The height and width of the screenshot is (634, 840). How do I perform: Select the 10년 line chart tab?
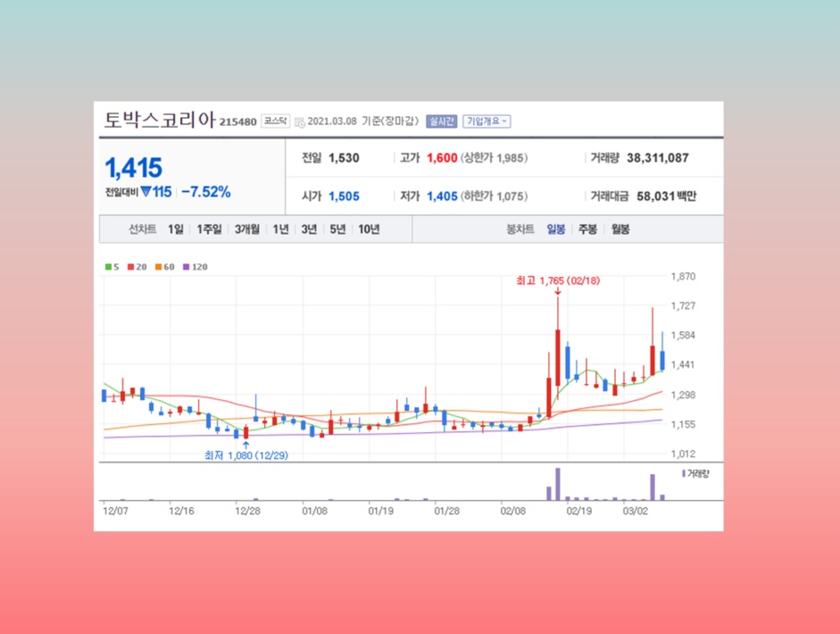click(x=369, y=229)
